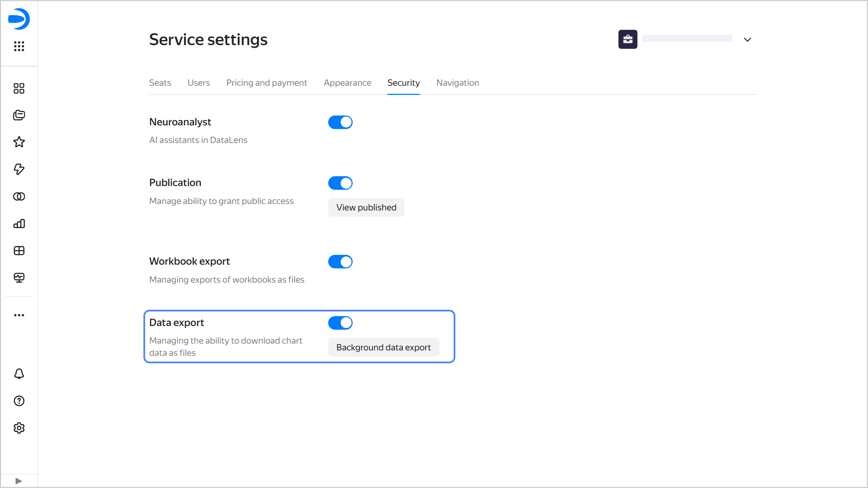Open Favorites star icon in sidebar
This screenshot has width=868, height=488.
pos(19,142)
